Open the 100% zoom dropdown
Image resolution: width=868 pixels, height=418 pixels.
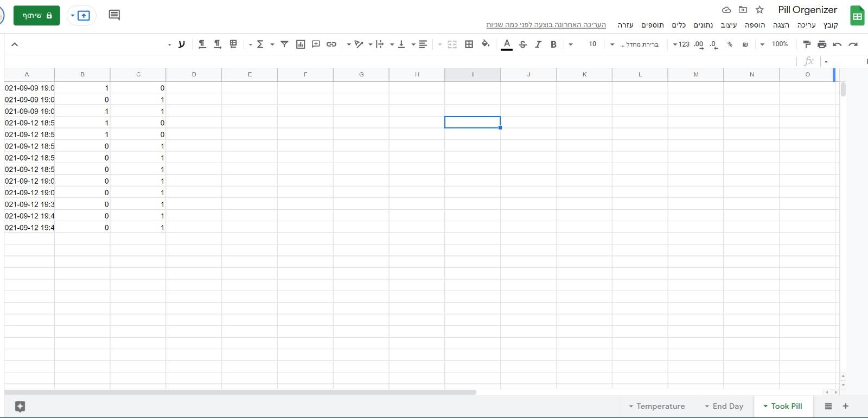775,44
